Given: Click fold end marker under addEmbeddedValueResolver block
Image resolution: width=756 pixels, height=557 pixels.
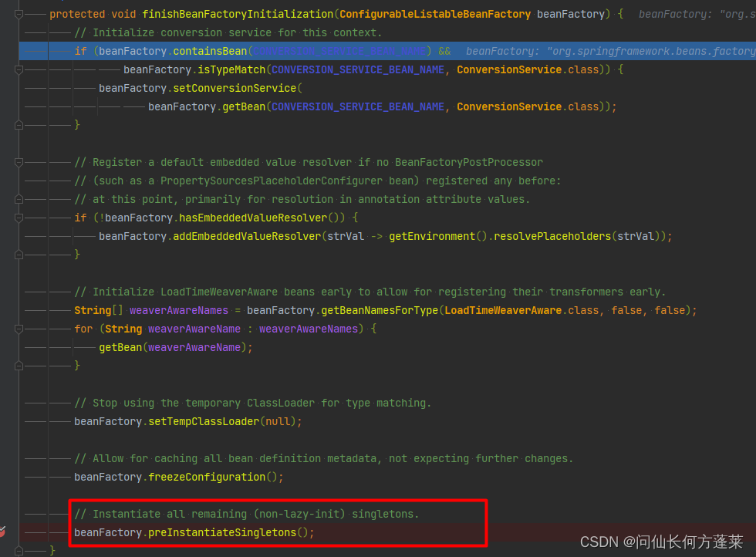Looking at the screenshot, I should coord(19,255).
